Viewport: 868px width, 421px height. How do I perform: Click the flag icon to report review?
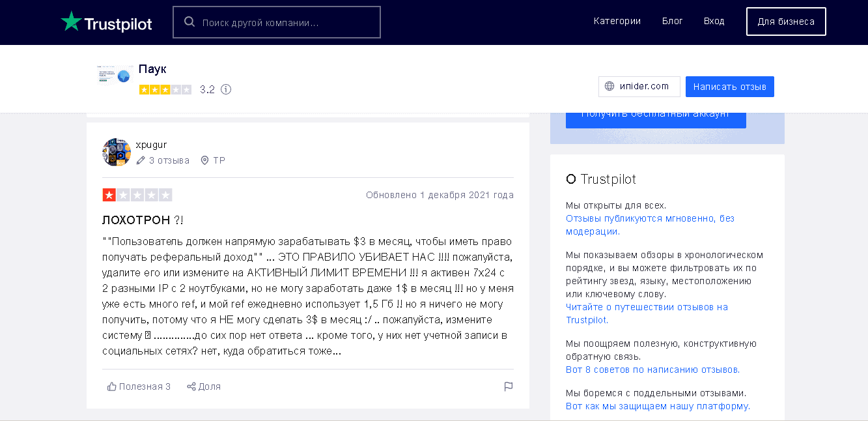pos(509,386)
